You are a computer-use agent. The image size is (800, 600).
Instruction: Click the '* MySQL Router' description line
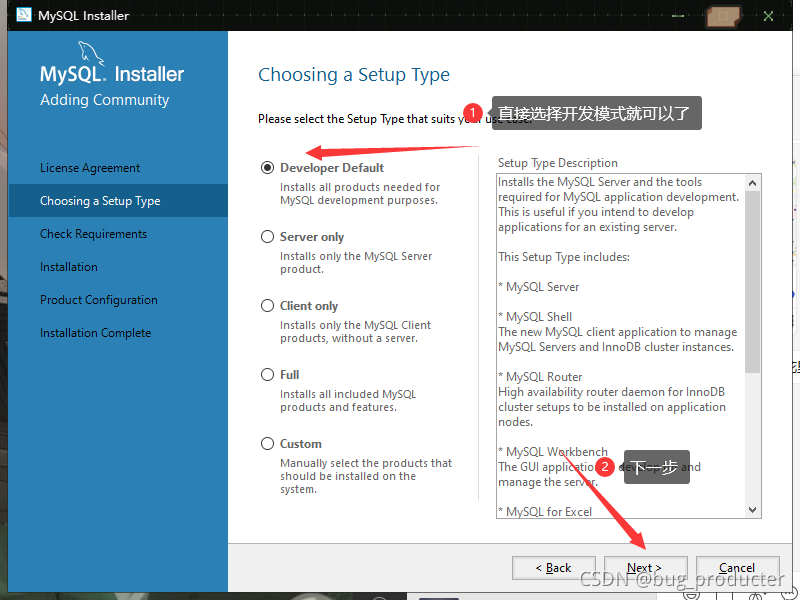click(x=540, y=377)
